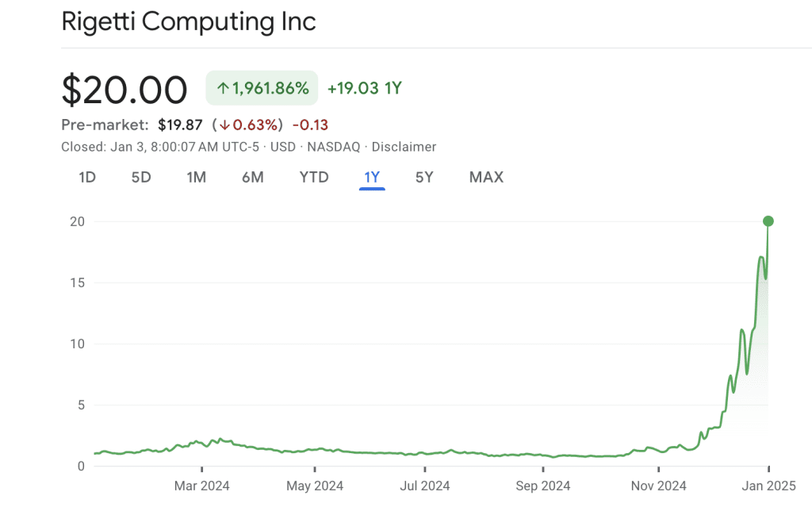Click the red downward arrow in pre-market change

(x=226, y=125)
